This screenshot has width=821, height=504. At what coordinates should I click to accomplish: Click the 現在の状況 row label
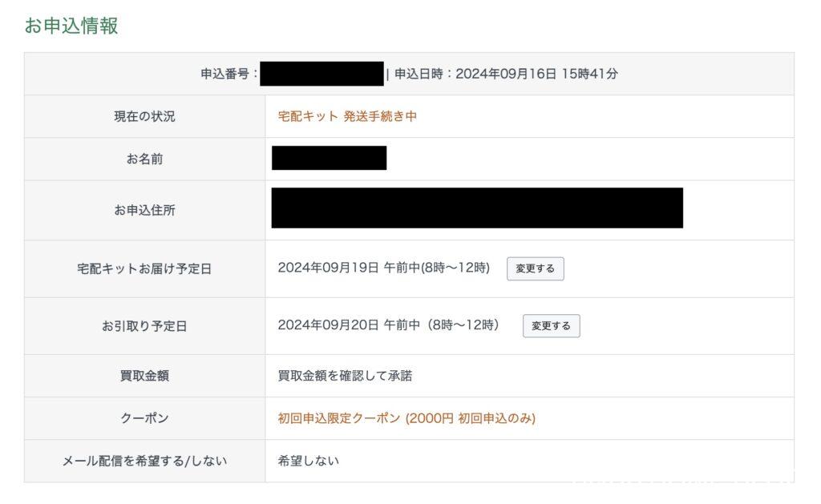pos(144,116)
